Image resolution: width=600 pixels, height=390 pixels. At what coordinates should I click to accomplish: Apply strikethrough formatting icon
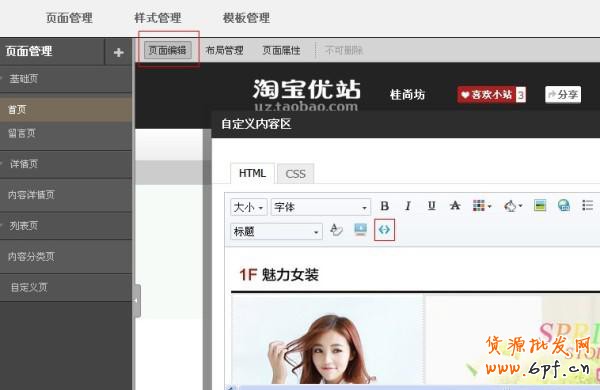tap(455, 206)
